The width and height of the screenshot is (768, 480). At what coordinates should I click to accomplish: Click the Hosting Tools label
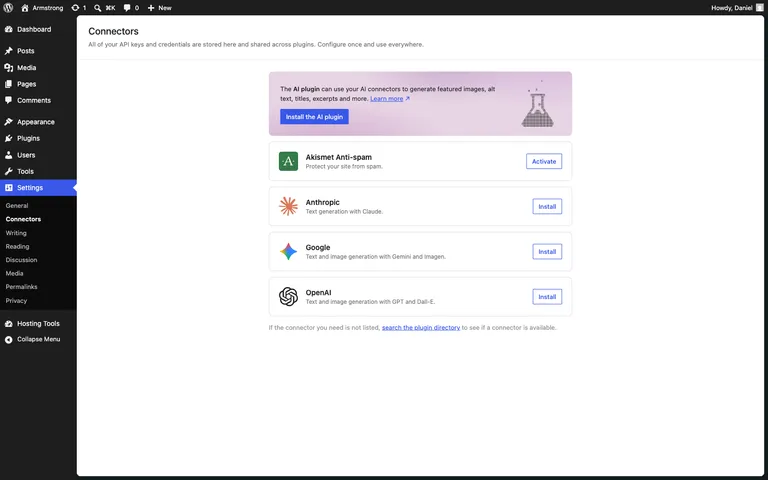point(38,324)
